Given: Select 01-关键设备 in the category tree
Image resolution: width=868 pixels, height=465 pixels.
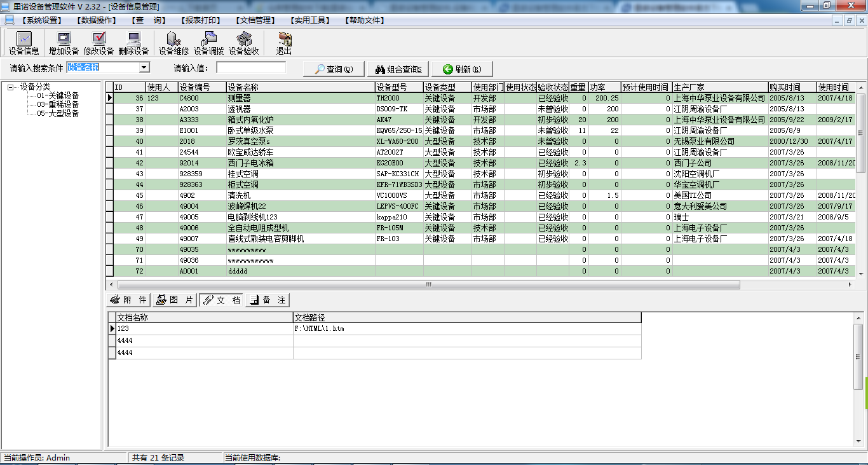Looking at the screenshot, I should click(x=58, y=95).
